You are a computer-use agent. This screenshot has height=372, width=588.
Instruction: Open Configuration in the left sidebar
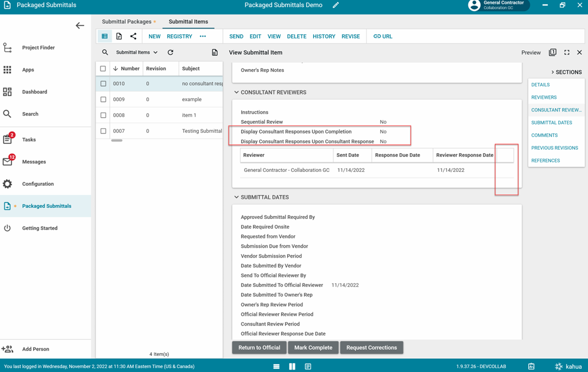click(38, 184)
